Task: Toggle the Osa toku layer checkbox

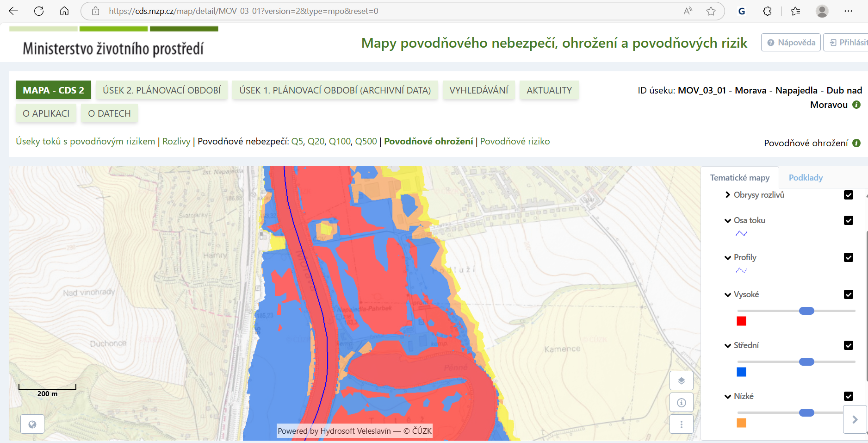Action: coord(848,220)
